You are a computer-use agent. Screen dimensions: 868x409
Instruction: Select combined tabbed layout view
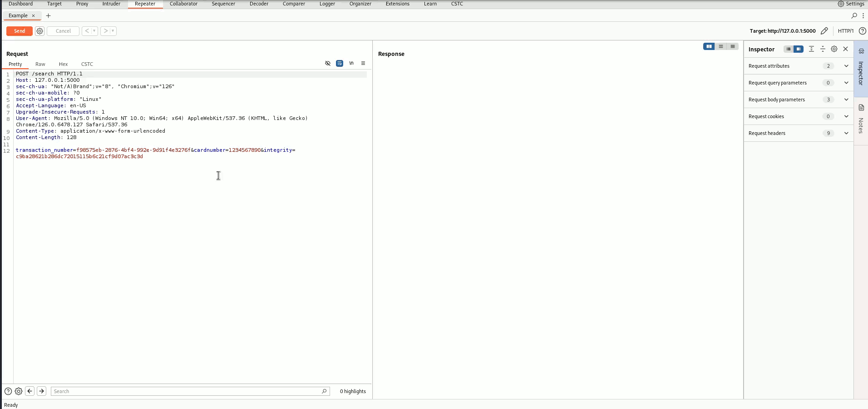coord(733,46)
